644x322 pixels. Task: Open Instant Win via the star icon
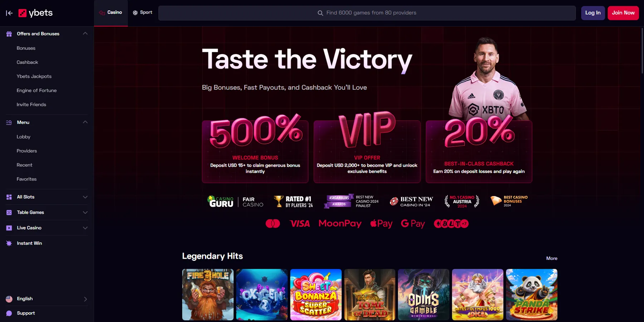[x=9, y=243]
